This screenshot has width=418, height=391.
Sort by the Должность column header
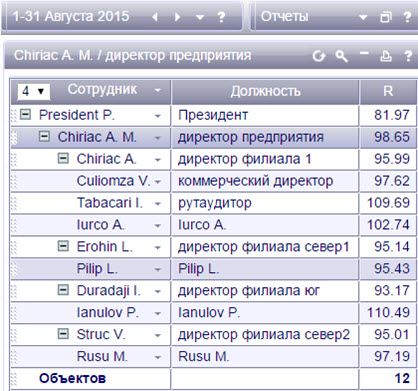265,91
